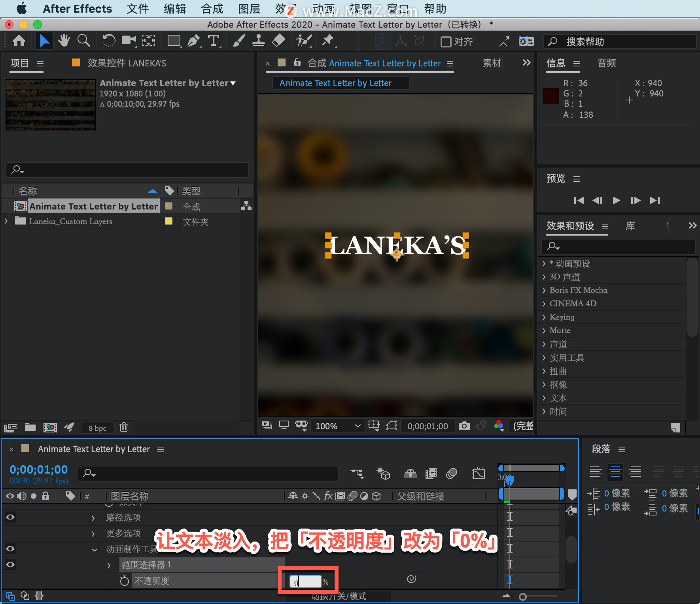Play the preview

(616, 200)
